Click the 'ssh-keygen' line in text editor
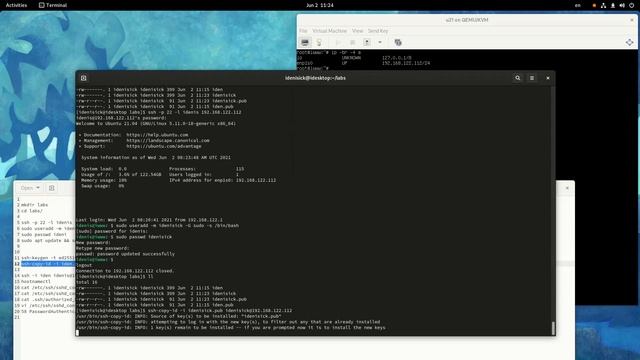The image size is (640, 360). tap(48, 258)
